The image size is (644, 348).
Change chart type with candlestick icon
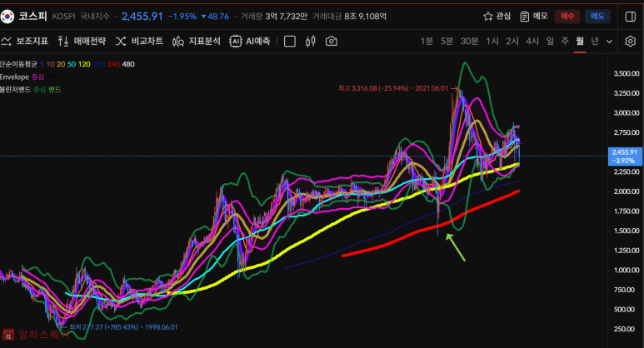click(x=311, y=41)
